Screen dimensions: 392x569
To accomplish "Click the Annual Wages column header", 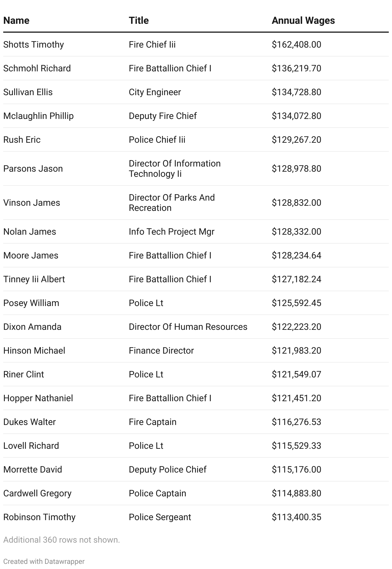I will pos(303,21).
